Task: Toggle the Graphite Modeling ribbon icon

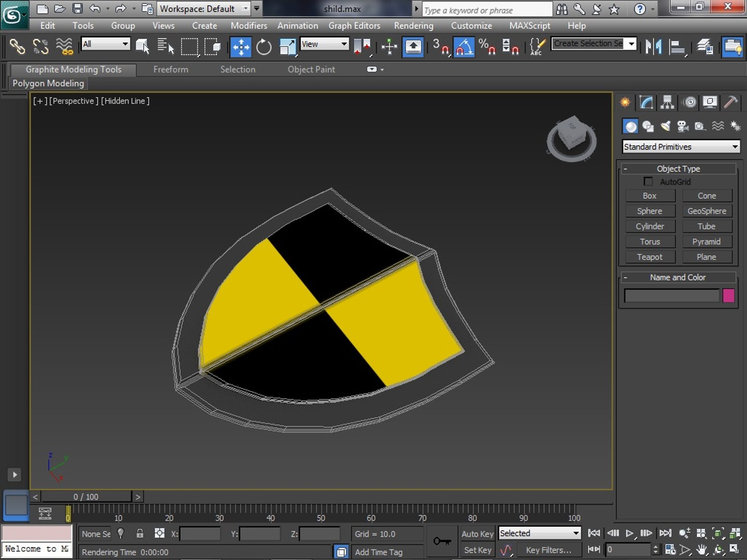Action: point(732,47)
